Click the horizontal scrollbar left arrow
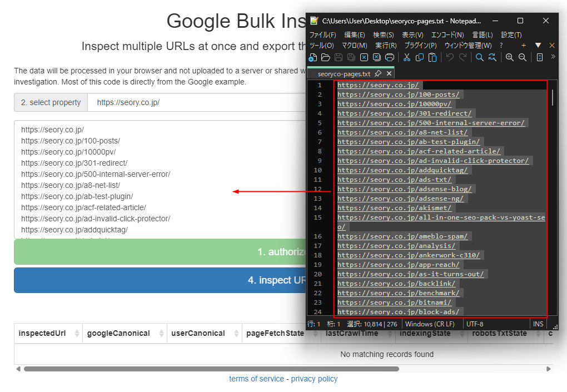This screenshot has height=392, width=567. (x=18, y=369)
